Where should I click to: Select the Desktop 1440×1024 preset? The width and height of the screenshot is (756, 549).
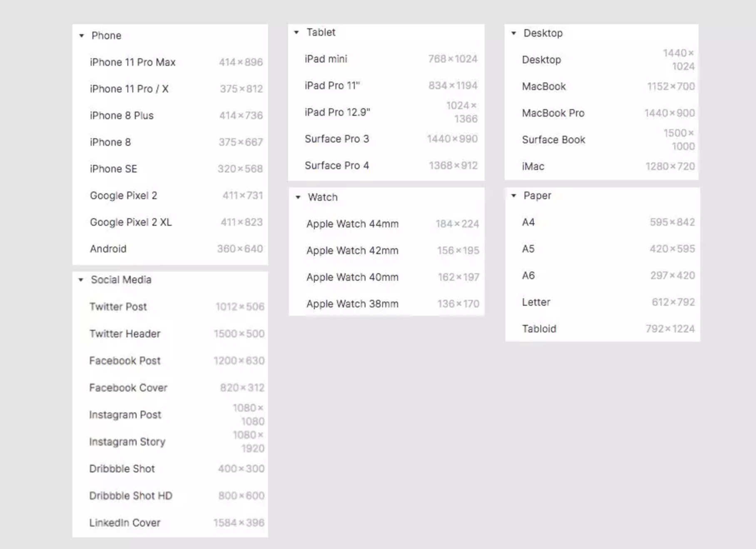point(602,60)
